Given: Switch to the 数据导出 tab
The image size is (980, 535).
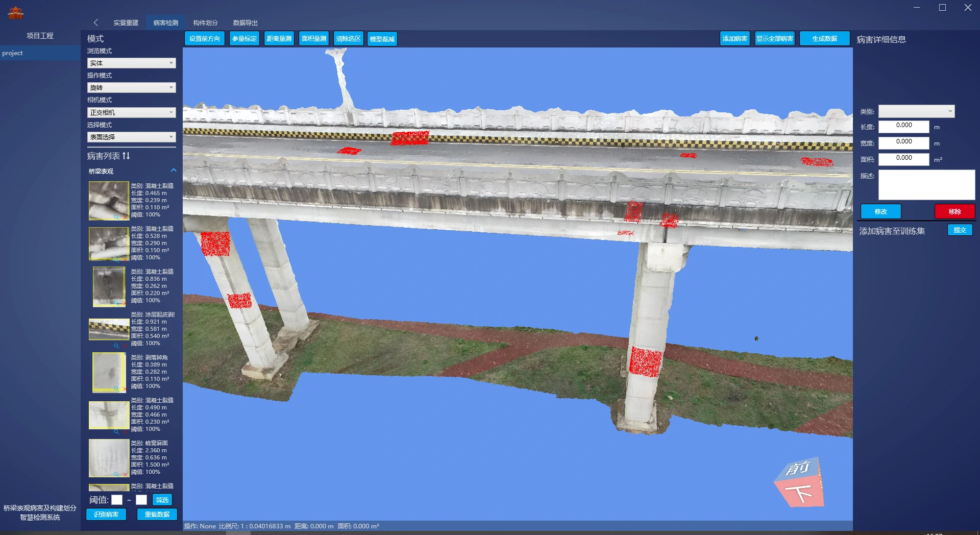Looking at the screenshot, I should 245,23.
